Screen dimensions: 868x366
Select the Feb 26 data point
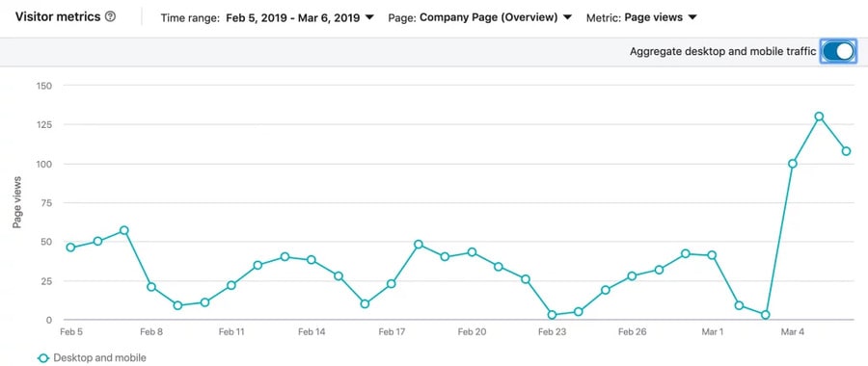[x=632, y=275]
